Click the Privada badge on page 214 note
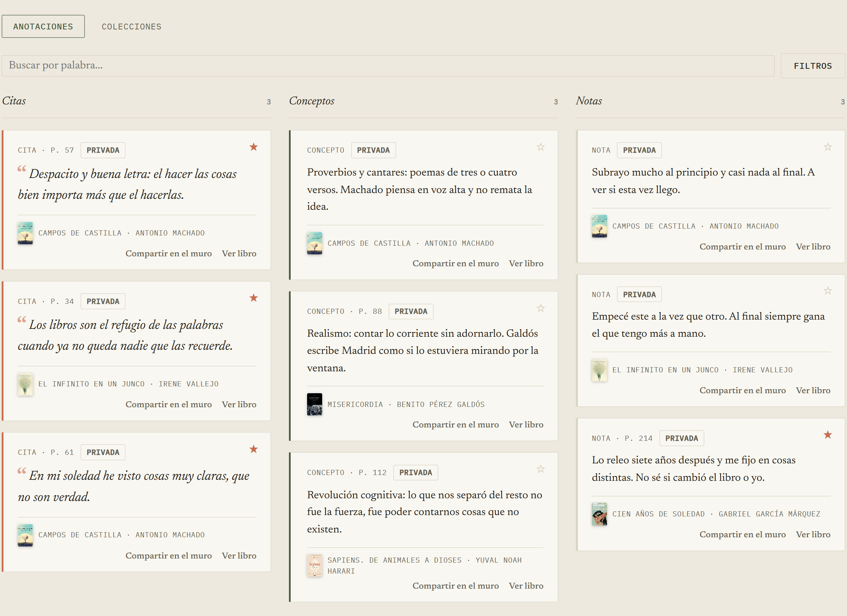Screen dimensions: 847x616 [682, 438]
